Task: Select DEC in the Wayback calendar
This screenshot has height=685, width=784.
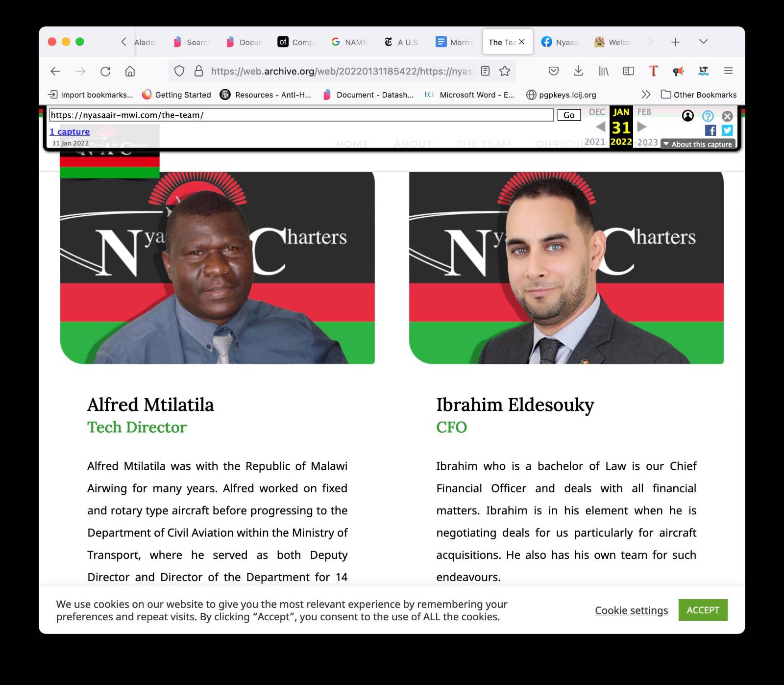Action: click(597, 112)
